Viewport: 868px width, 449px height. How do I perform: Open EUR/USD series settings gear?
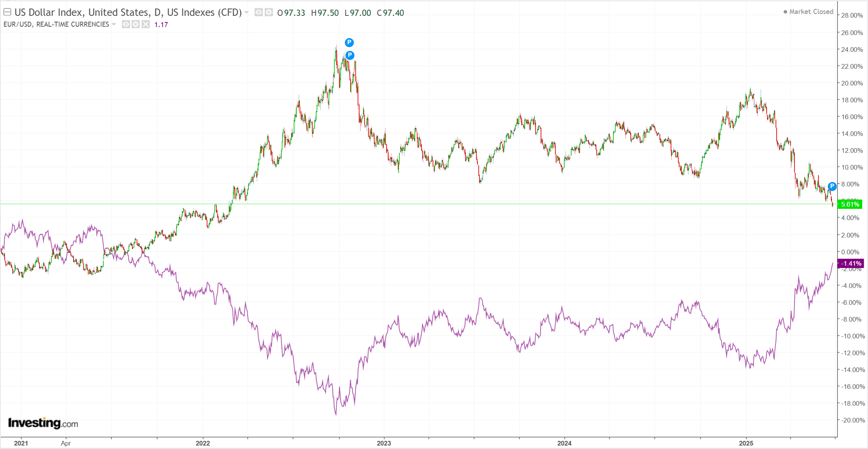click(x=135, y=24)
